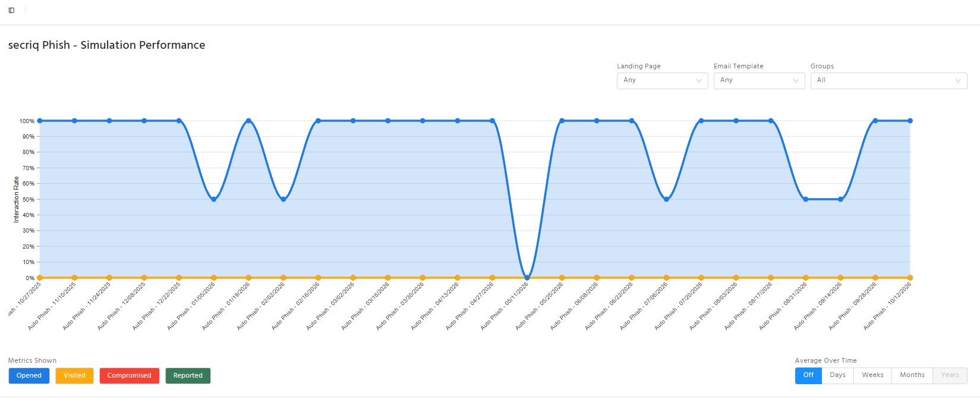
Task: Click the '50%' y-axis label
Action: point(29,199)
